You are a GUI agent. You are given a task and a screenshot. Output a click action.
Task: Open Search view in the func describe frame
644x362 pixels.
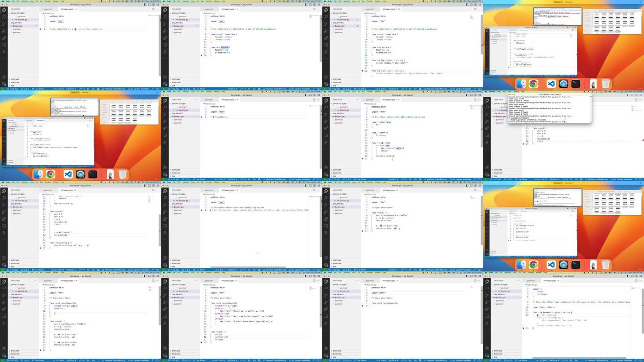tap(4, 197)
